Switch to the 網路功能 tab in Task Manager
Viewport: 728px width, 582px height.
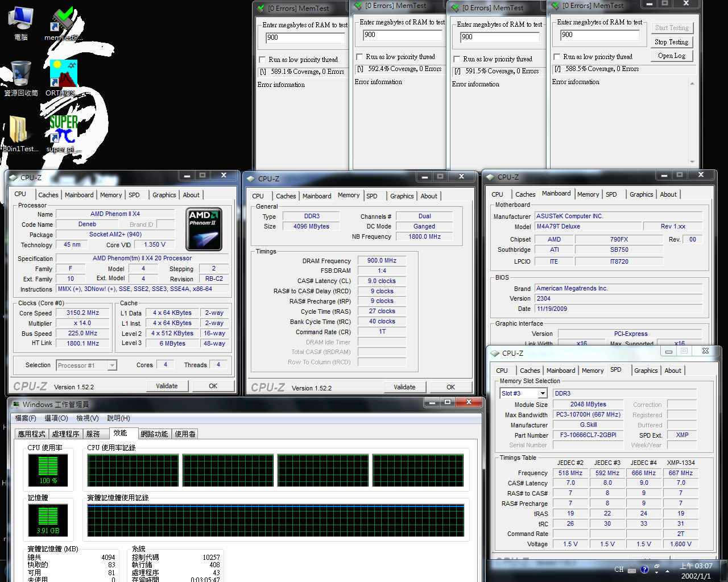click(x=154, y=434)
